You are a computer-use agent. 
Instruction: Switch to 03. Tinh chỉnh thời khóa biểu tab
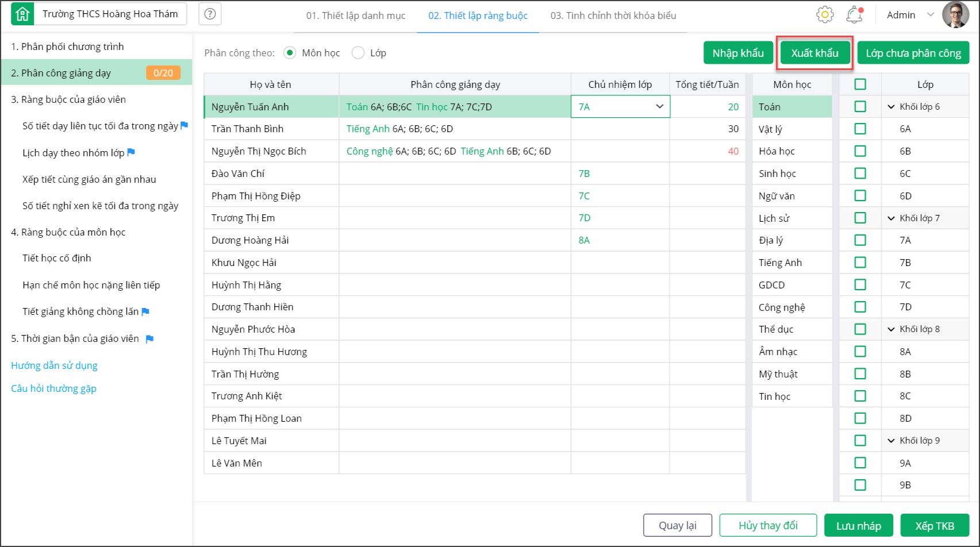click(613, 16)
